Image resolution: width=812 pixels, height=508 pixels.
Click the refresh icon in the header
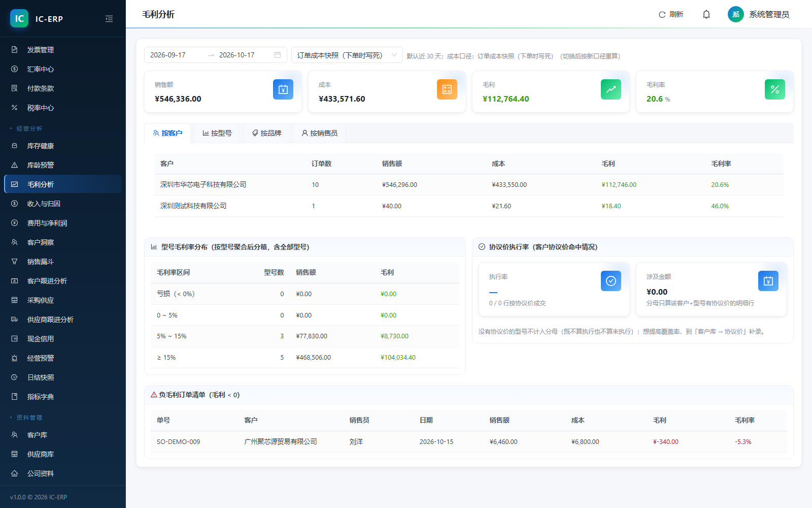click(x=662, y=15)
